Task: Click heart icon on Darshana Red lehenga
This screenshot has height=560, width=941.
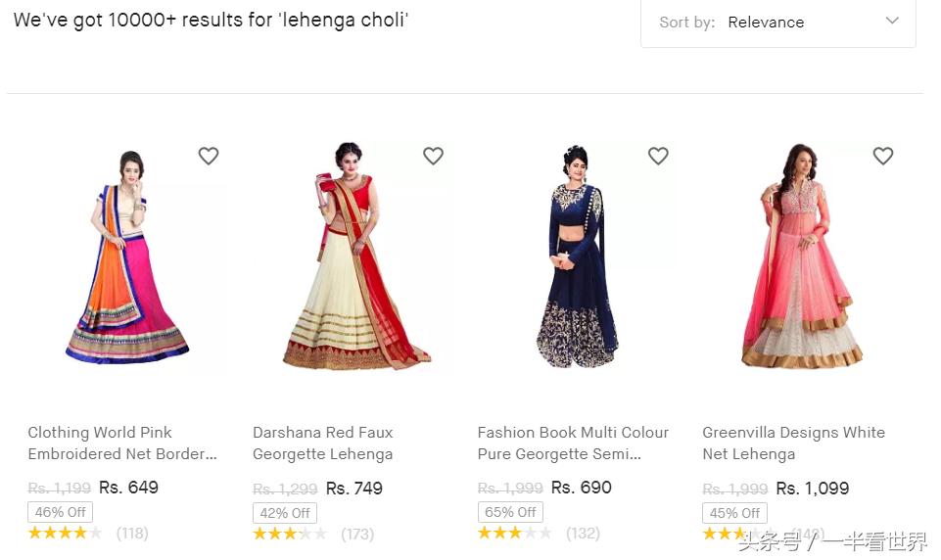Action: [433, 156]
